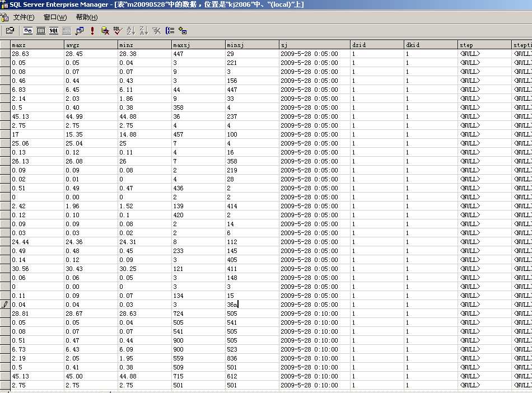Viewport: 532px width, 393px height.
Task: Show the diagram pane
Action: [x=27, y=31]
